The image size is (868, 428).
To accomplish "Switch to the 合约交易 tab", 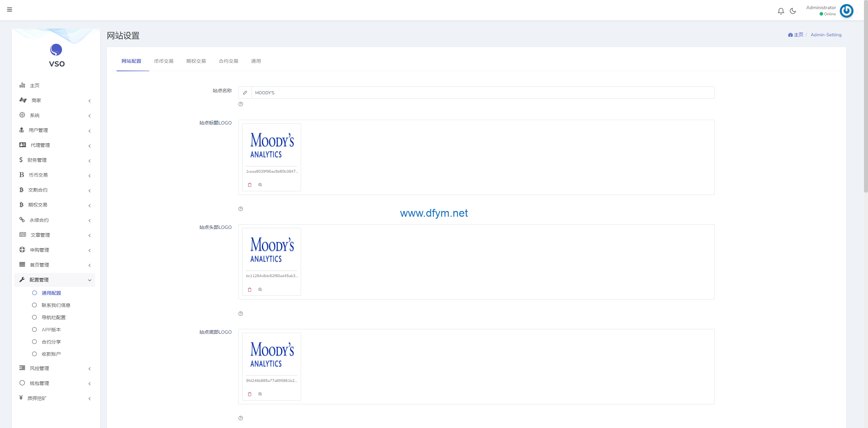I will [229, 61].
